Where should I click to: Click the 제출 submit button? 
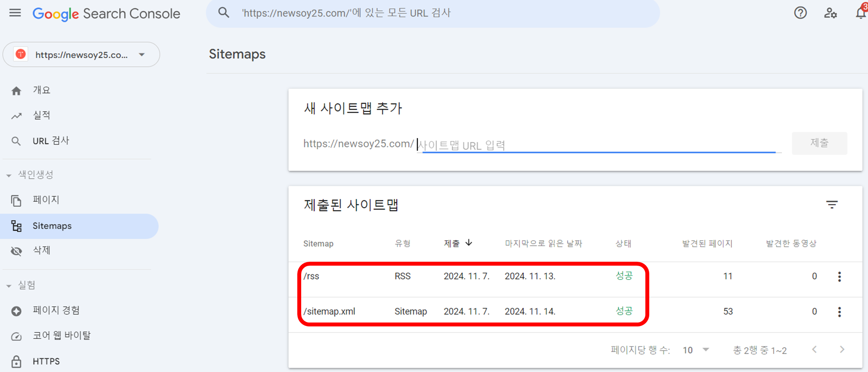pyautogui.click(x=819, y=143)
